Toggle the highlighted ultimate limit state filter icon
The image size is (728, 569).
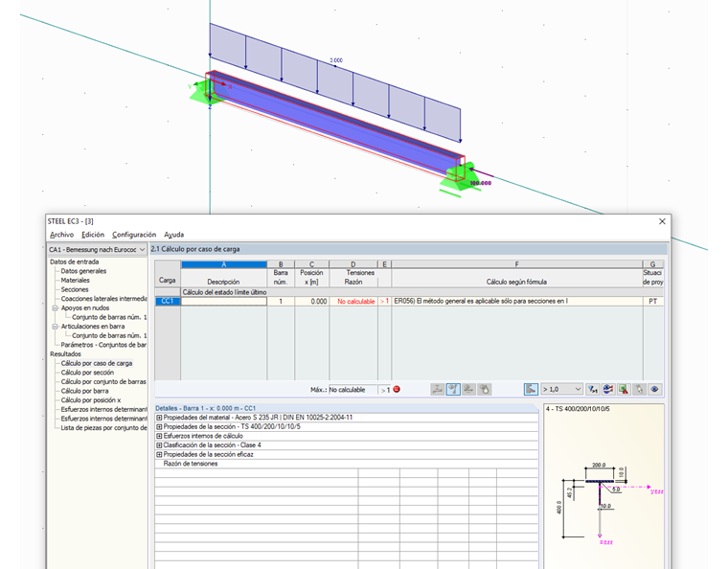(453, 389)
